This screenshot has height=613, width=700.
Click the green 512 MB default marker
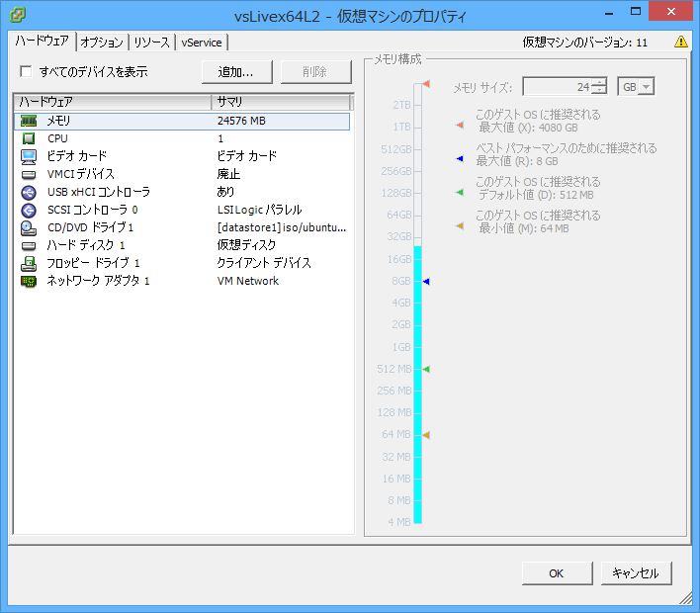[x=426, y=369]
